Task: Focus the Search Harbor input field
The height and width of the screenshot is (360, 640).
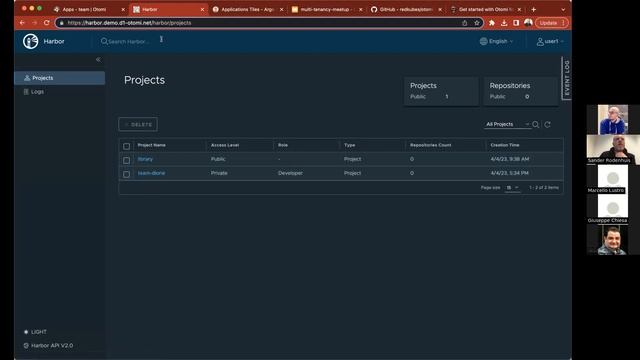Action: pyautogui.click(x=129, y=41)
